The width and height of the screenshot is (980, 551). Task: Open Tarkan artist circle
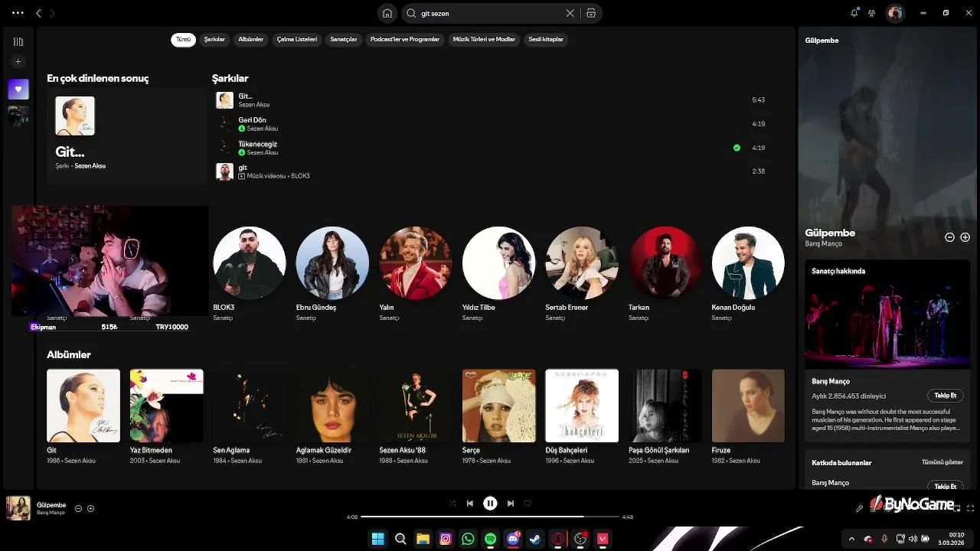[665, 262]
